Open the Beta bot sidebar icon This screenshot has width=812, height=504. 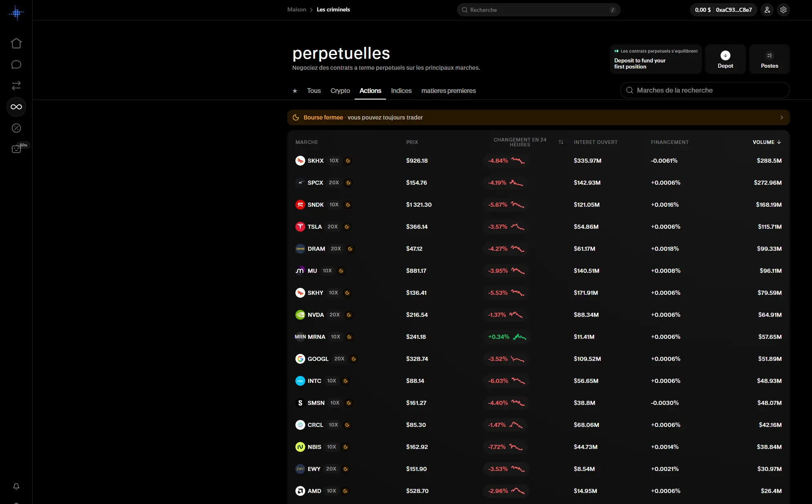coord(16,149)
